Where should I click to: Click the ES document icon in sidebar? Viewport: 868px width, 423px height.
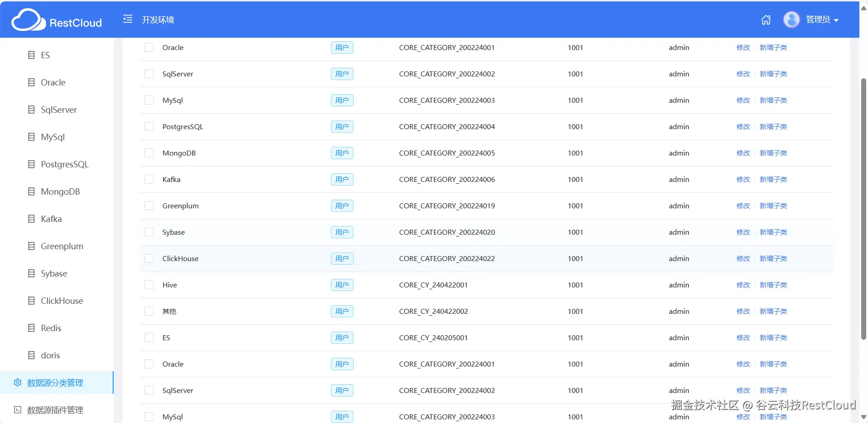(31, 55)
